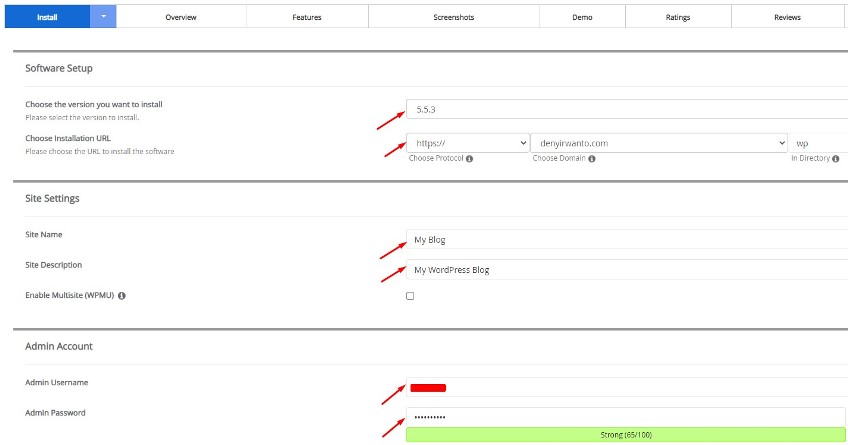Open the version 5.5.3 selector
This screenshot has width=848, height=445.
pos(627,109)
